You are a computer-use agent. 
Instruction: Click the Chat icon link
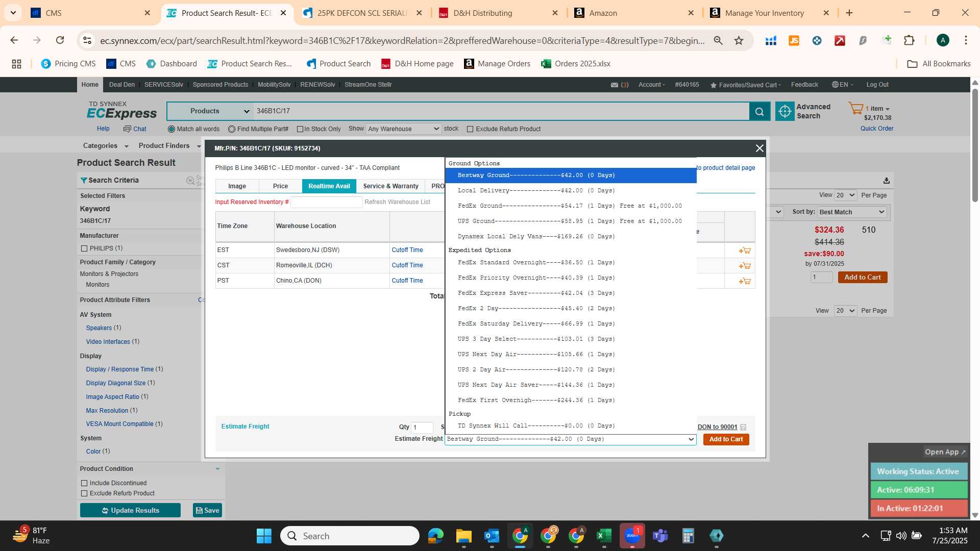(x=135, y=129)
